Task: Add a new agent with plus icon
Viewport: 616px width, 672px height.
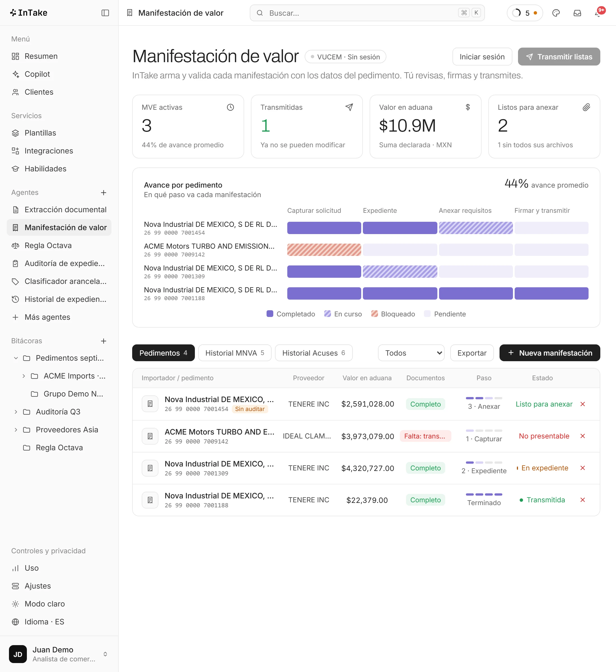Action: (104, 192)
